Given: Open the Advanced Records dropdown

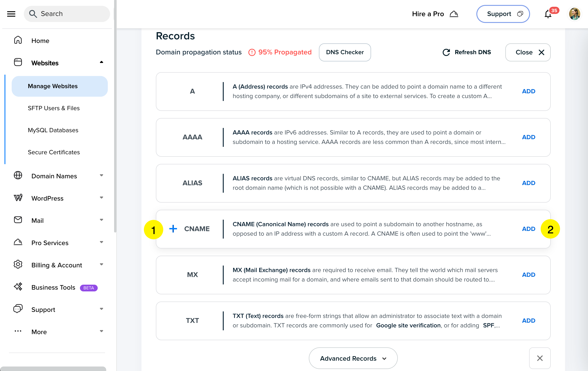Looking at the screenshot, I should coord(353,358).
